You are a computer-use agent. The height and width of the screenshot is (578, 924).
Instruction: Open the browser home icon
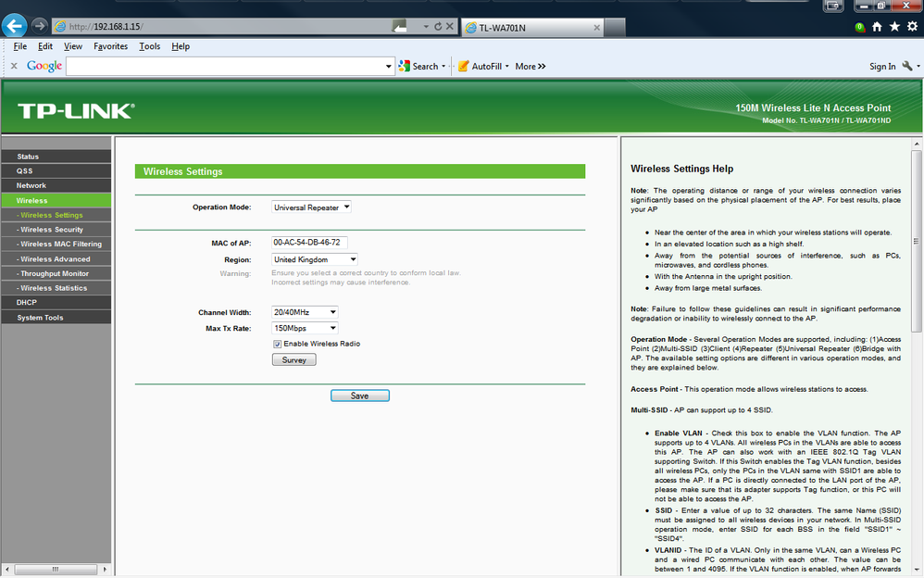click(877, 27)
